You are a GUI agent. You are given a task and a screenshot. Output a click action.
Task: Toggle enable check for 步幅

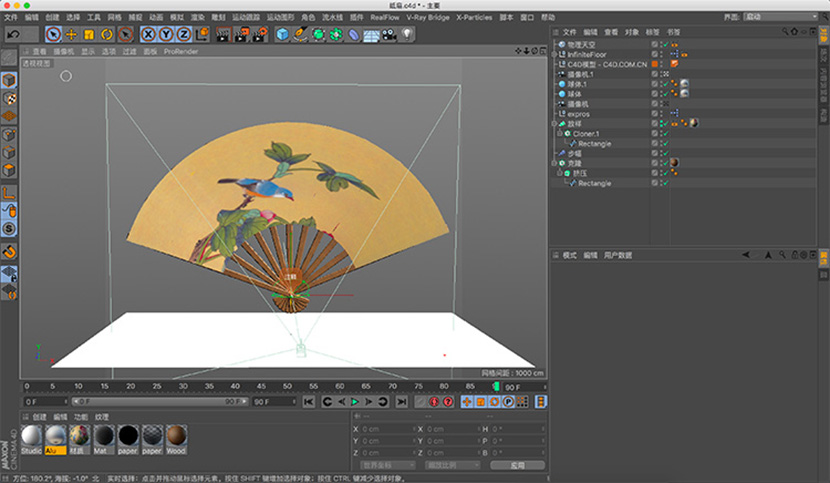(x=666, y=154)
